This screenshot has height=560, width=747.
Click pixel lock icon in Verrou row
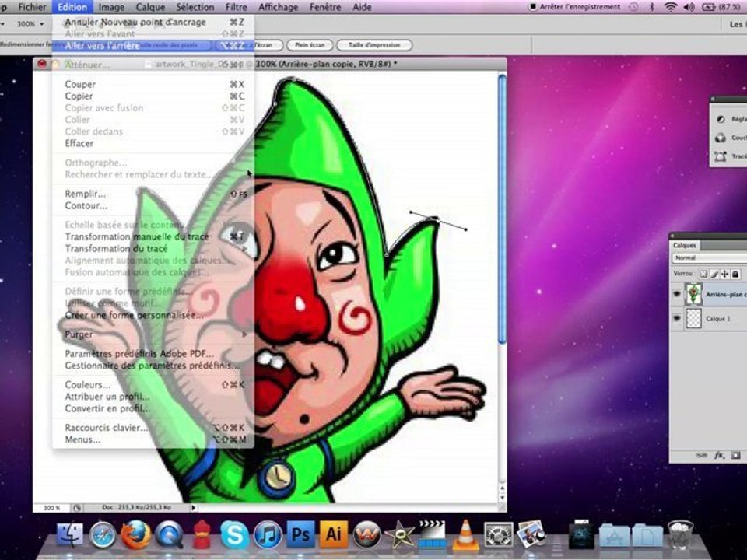coord(703,274)
